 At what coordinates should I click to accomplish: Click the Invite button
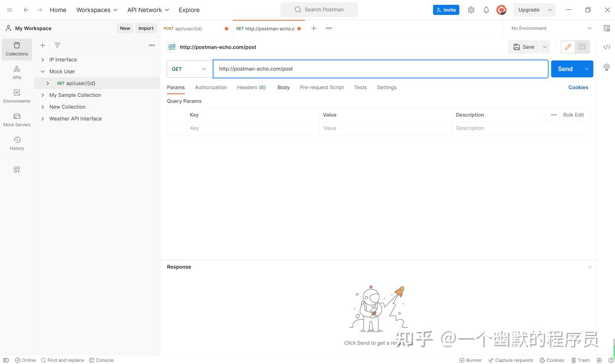446,10
